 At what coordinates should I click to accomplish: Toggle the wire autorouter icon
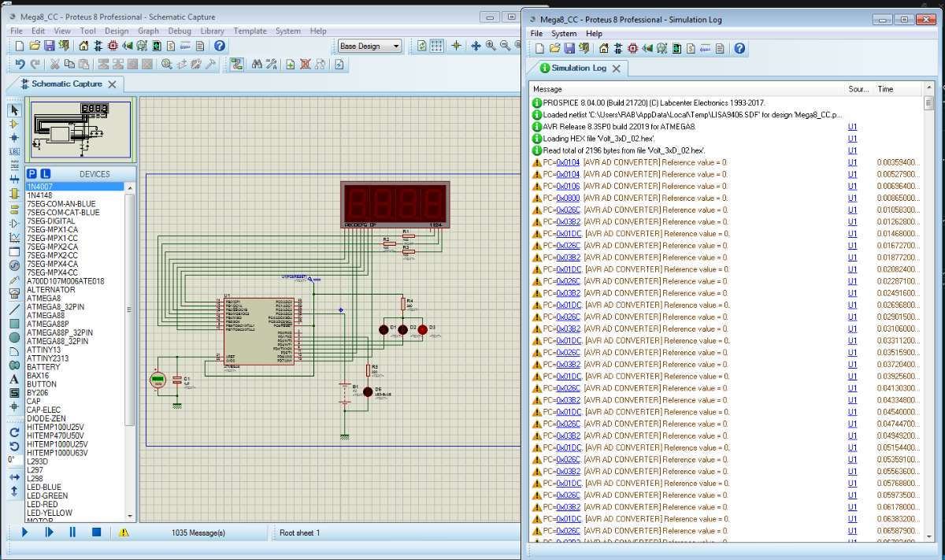pos(236,65)
